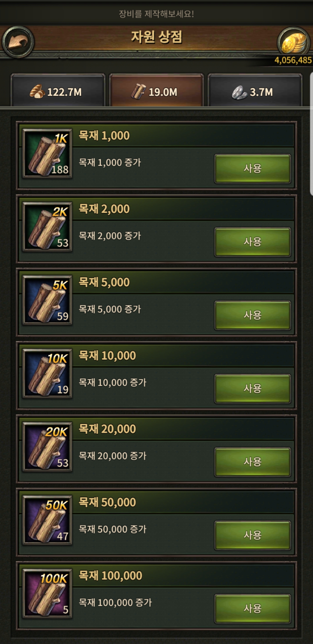The image size is (313, 644).
Task: Use the 목재 50,000 item
Action: coord(252,536)
